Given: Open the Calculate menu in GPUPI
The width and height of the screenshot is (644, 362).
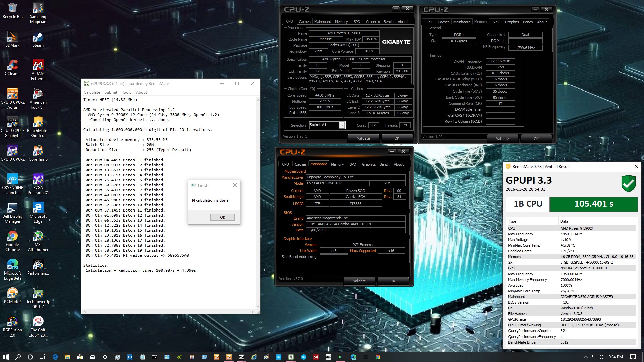Looking at the screenshot, I should [x=92, y=92].
